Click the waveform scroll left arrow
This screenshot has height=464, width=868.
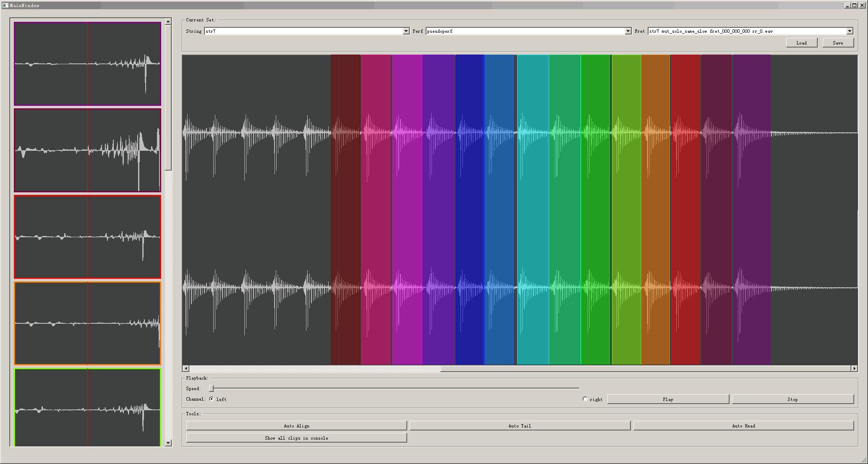tap(186, 369)
